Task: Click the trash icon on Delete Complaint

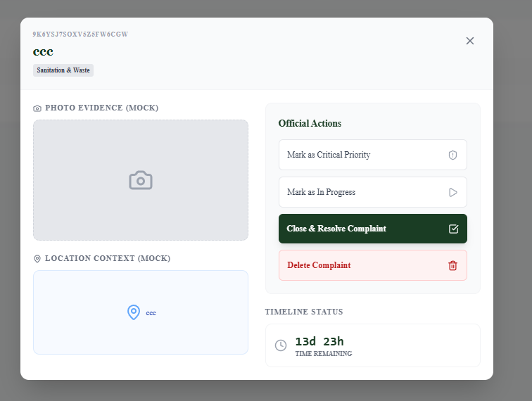Action: pyautogui.click(x=452, y=265)
